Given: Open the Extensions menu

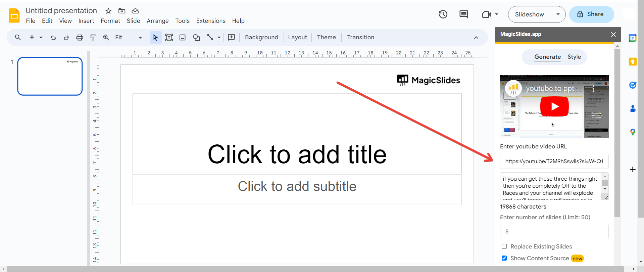Looking at the screenshot, I should (x=211, y=21).
